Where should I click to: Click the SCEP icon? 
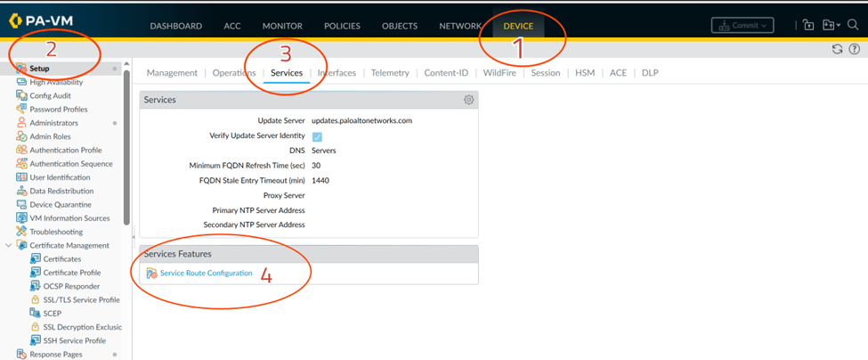[35, 314]
